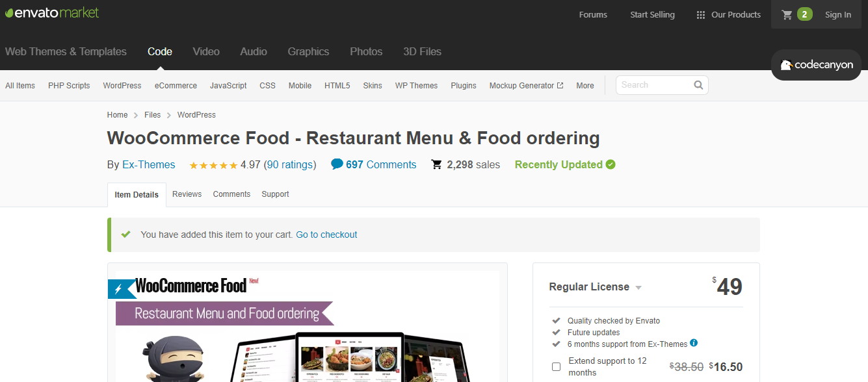Open the Graphics category
Screen dimensions: 868x382
308,51
